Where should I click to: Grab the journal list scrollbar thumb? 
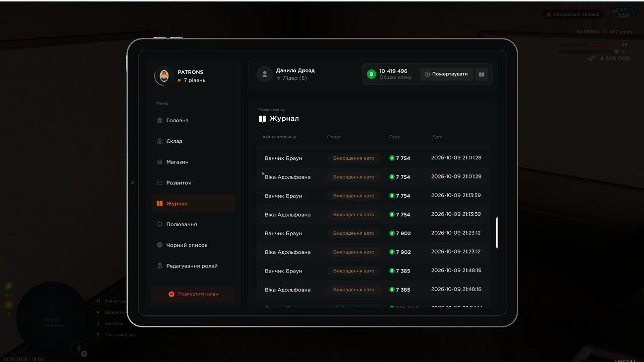point(497,233)
